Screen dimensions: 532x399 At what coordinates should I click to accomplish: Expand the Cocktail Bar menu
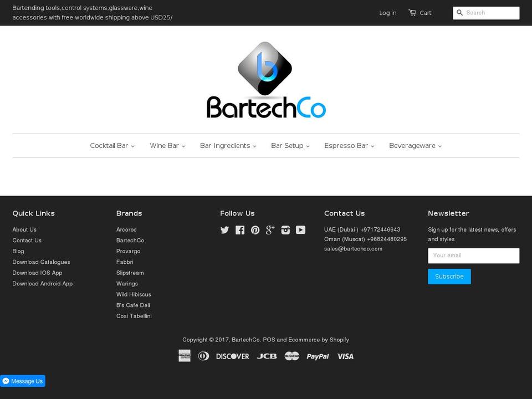click(x=112, y=146)
